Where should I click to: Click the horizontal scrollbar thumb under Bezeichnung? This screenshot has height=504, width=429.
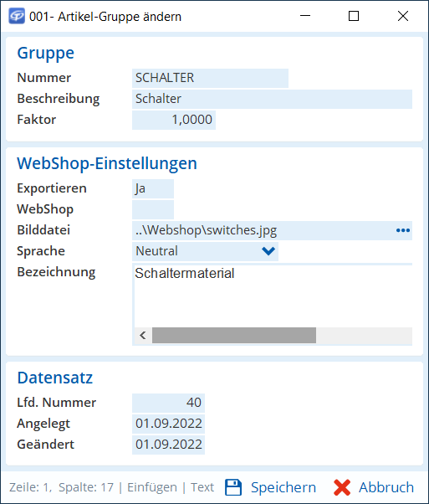[234, 336]
